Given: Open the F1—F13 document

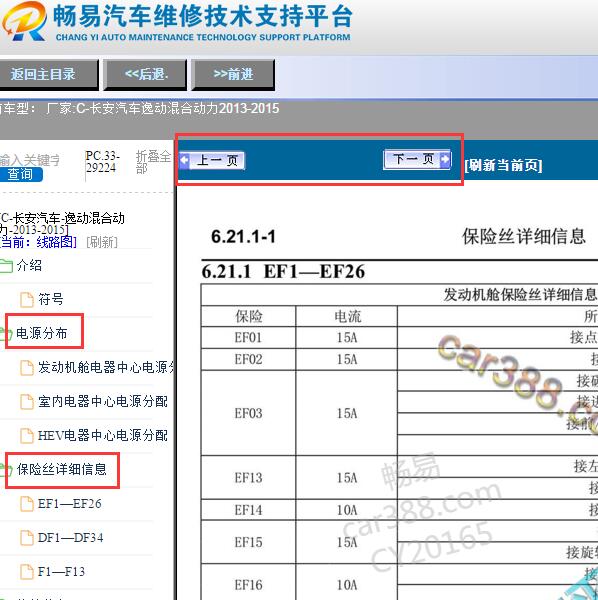Looking at the screenshot, I should pos(61,572).
